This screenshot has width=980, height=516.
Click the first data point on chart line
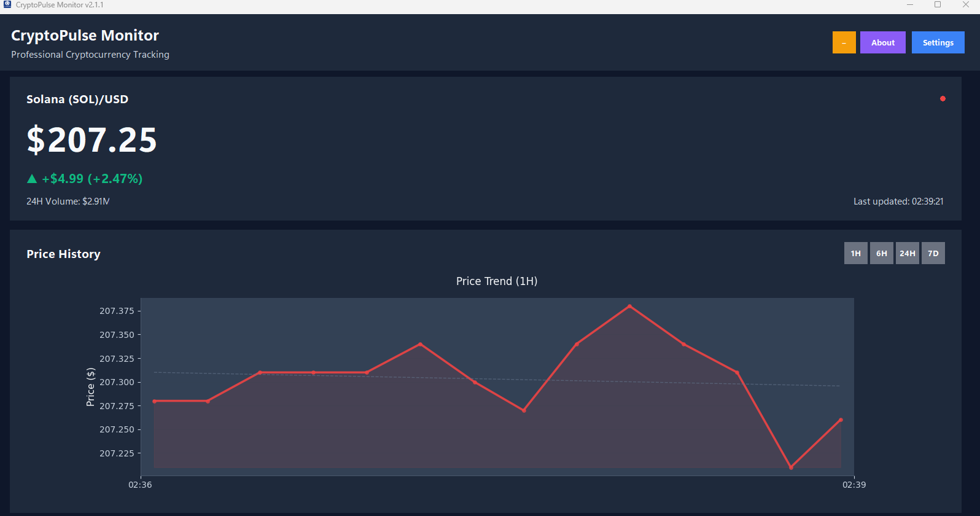(x=154, y=401)
